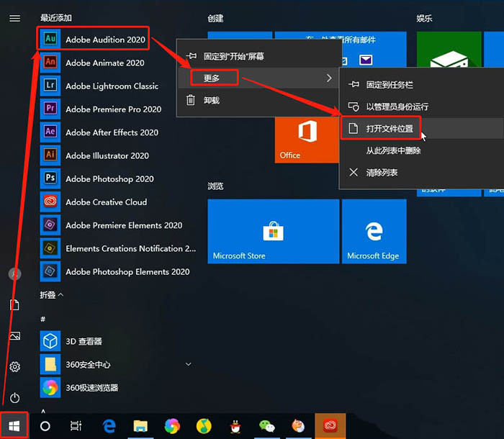This screenshot has height=439, width=504.
Task: Select 固定到任务栏 in submenu
Action: coord(422,85)
